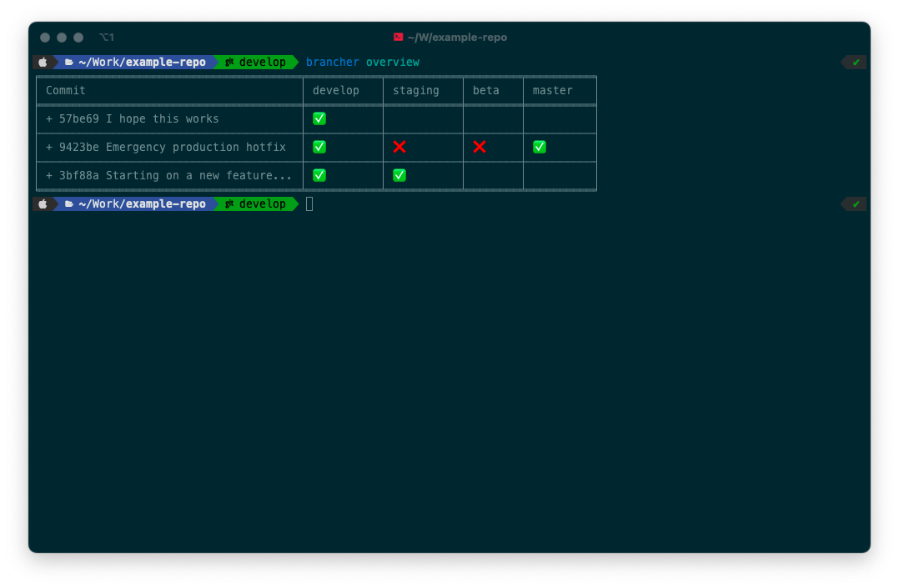The image size is (899, 588).
Task: Click beta red cross for commit 9423be
Action: [480, 147]
